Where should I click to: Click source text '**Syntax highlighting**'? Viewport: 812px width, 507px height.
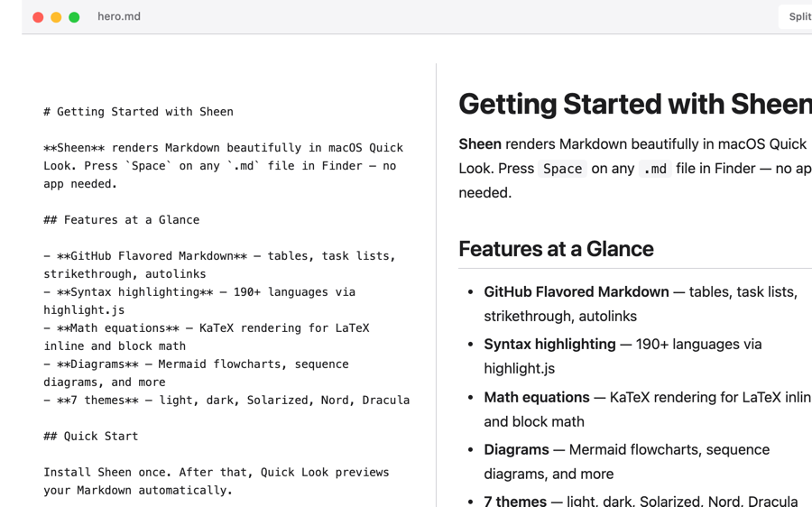point(135,292)
